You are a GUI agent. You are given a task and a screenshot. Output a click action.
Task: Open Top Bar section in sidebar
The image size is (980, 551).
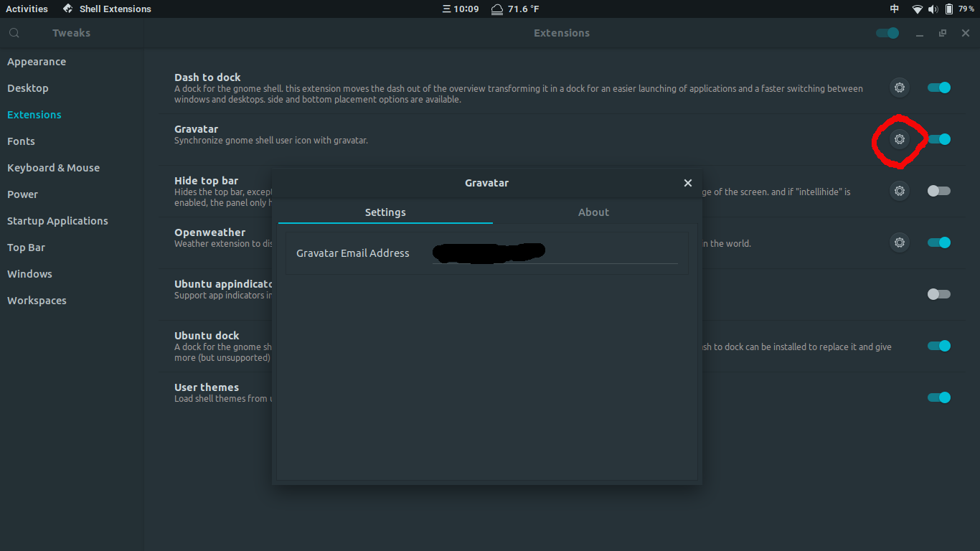coord(72,248)
